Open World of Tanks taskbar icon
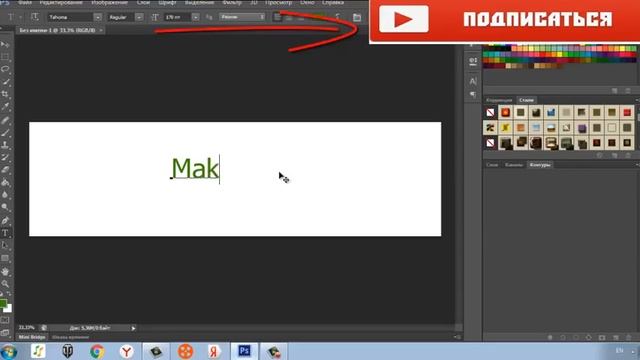Image resolution: width=640 pixels, height=360 pixels. [68, 351]
